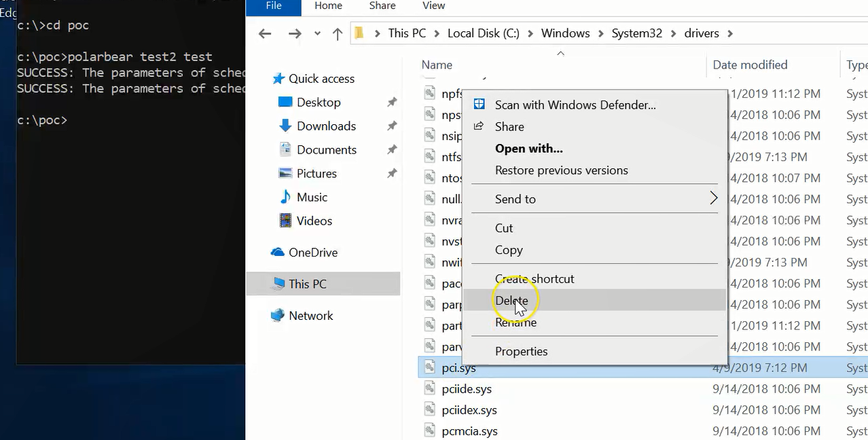Sort by the Date modified column header
Image resolution: width=868 pixels, height=440 pixels.
point(750,65)
